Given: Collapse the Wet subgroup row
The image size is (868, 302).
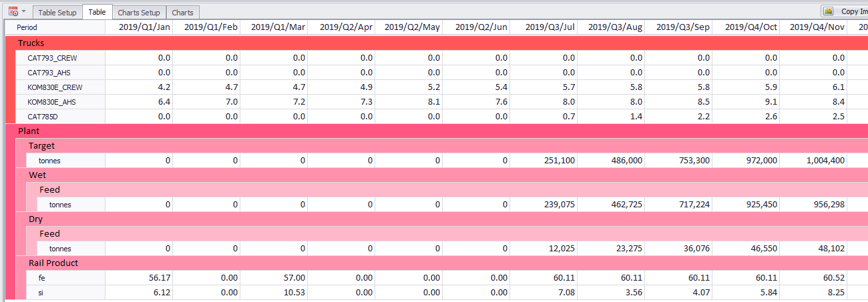Looking at the screenshot, I should (x=442, y=175).
